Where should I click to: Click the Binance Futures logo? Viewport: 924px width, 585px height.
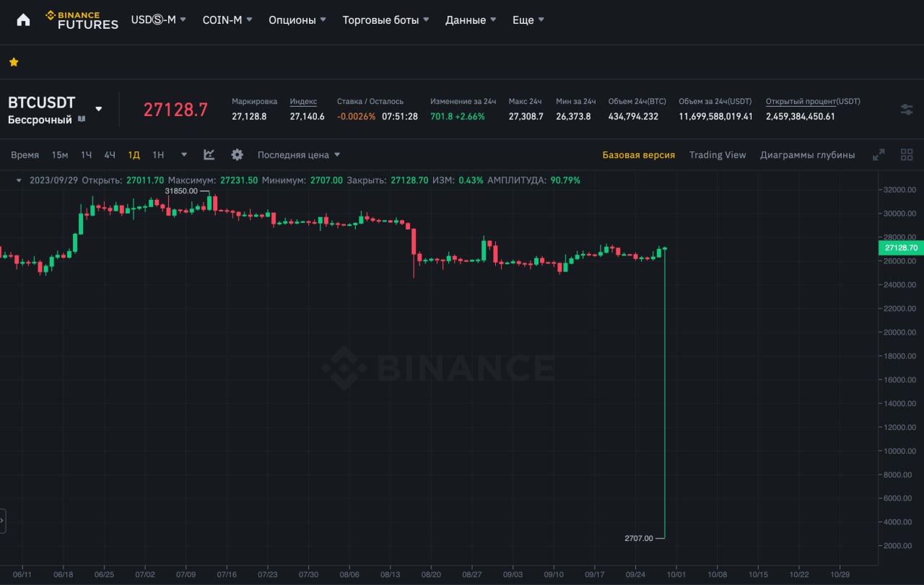[82, 20]
